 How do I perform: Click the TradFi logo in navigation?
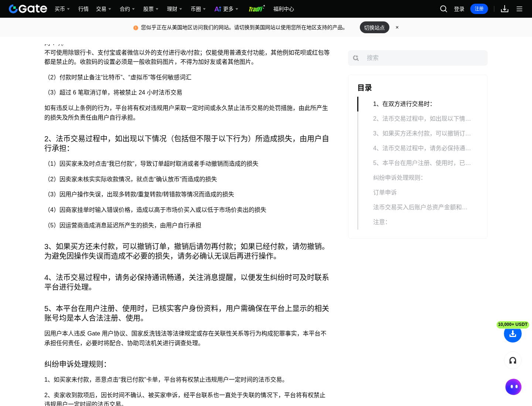[x=257, y=8]
